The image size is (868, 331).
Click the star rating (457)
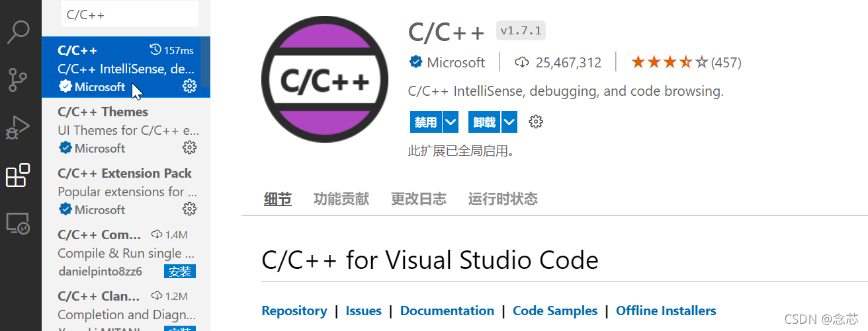click(686, 62)
